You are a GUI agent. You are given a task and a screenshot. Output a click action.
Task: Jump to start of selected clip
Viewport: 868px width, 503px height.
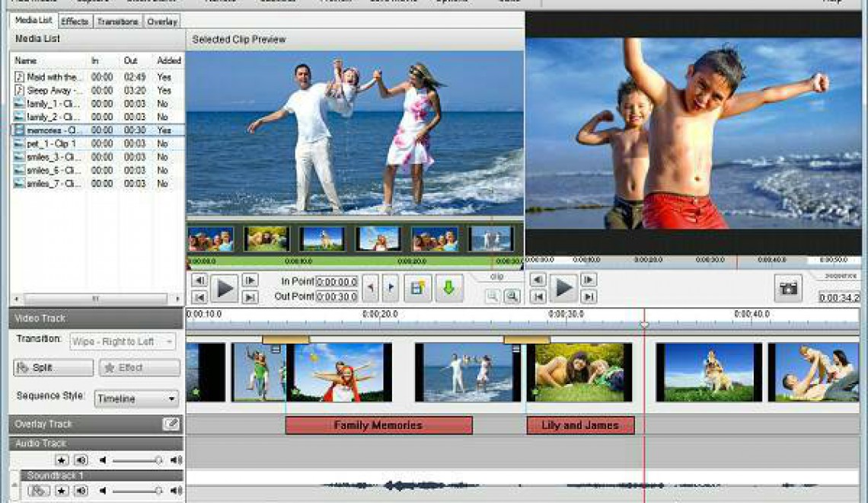199,297
